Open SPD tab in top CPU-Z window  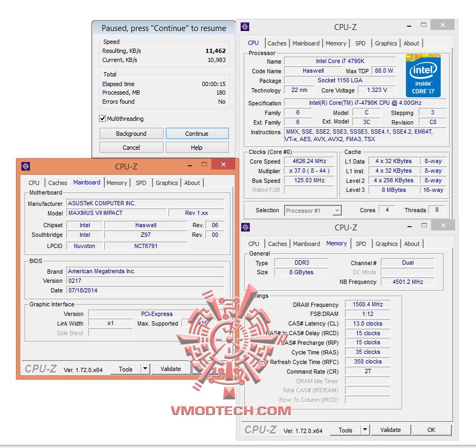360,43
